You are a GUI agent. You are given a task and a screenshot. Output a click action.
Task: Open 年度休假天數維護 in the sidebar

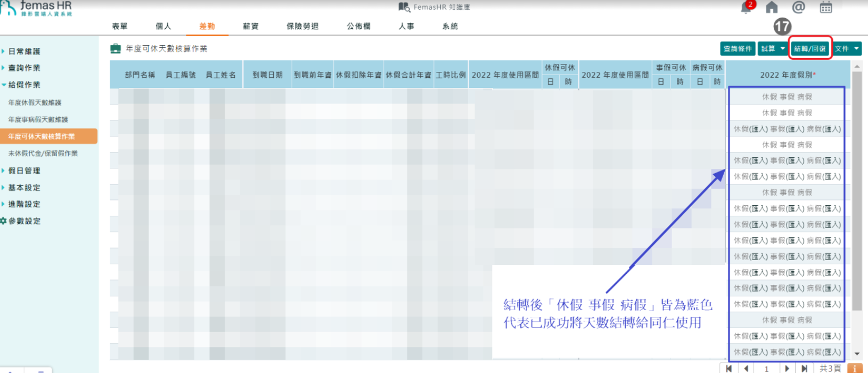35,102
